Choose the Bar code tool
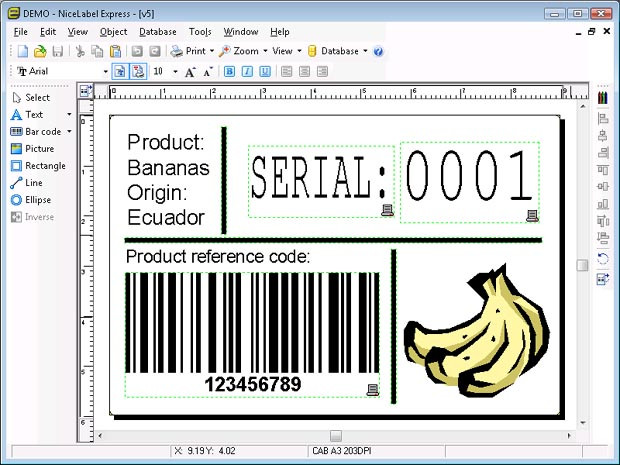The width and height of the screenshot is (620, 465). point(36,131)
